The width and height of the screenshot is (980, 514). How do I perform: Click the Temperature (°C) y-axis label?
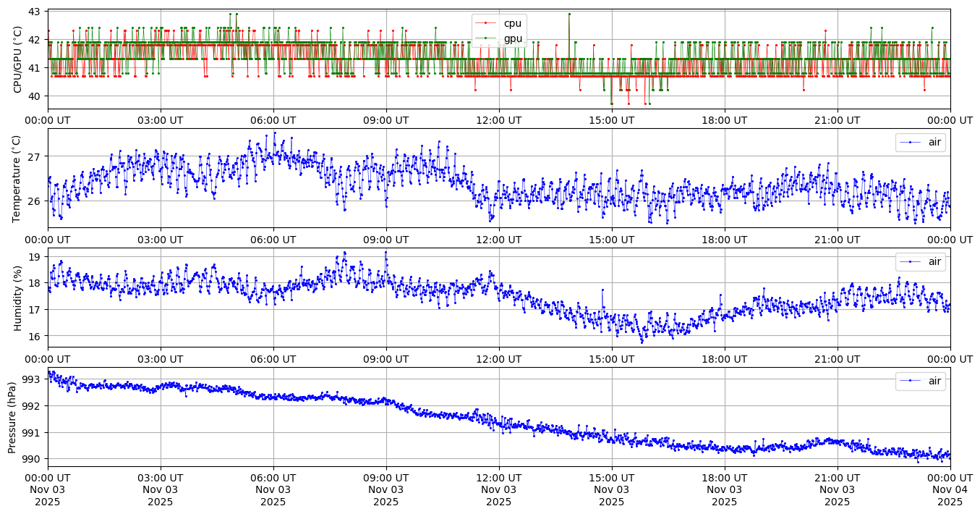pyautogui.click(x=18, y=178)
